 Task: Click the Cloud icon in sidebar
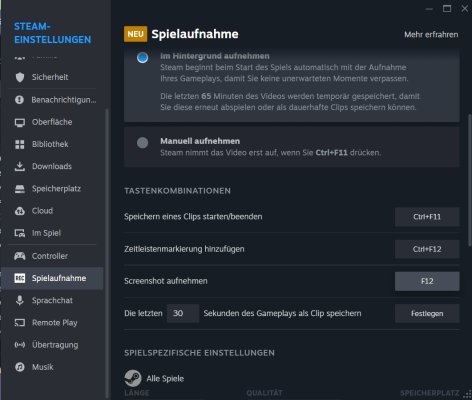(20, 211)
